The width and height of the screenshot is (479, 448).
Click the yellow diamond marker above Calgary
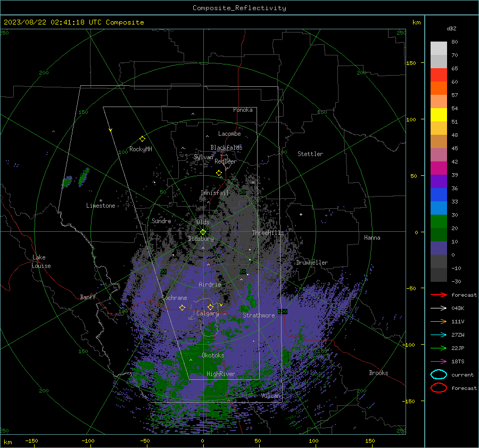point(210,307)
